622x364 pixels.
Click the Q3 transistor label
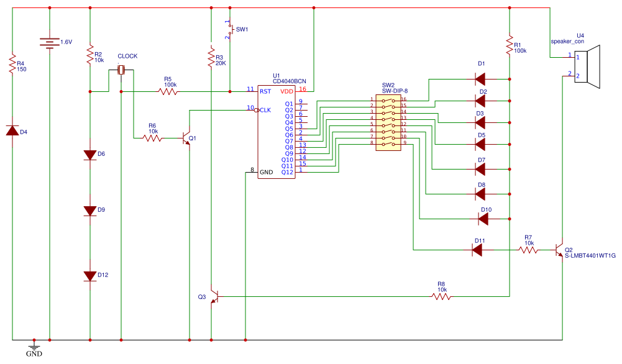point(202,296)
